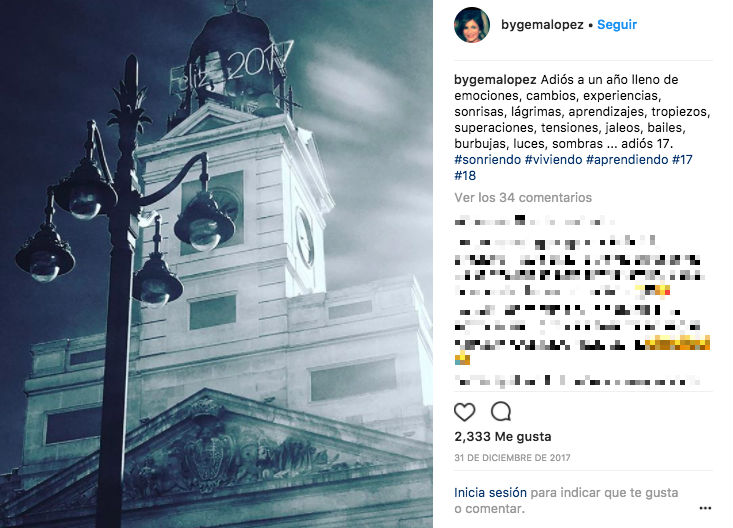Click the last pixelated comment line
This screenshot has height=528, width=733.
tap(576, 380)
